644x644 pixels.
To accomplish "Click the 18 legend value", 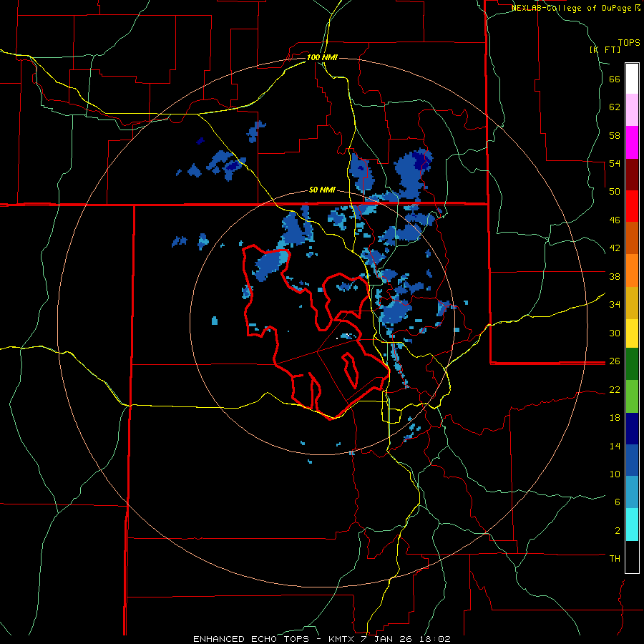I will click(615, 418).
